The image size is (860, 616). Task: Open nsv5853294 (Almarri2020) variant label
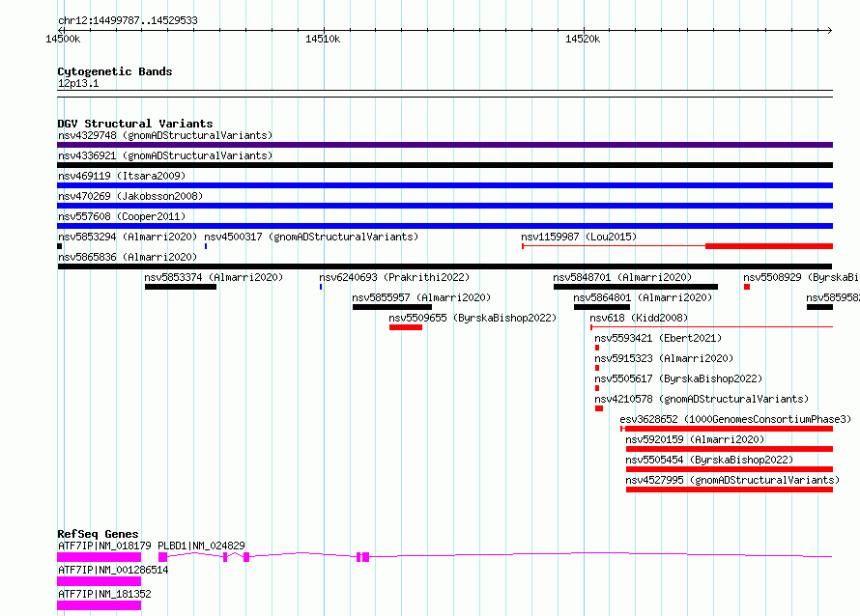coord(128,237)
